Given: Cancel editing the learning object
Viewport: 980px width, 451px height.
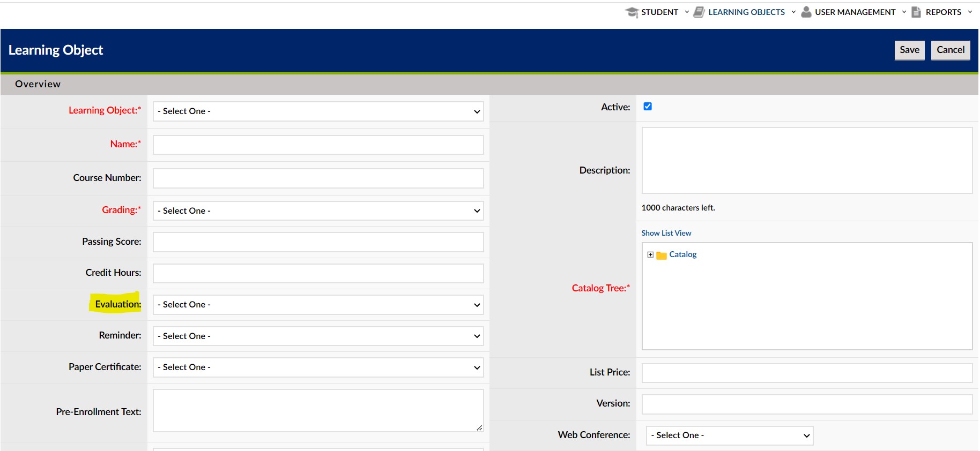Looking at the screenshot, I should [951, 50].
